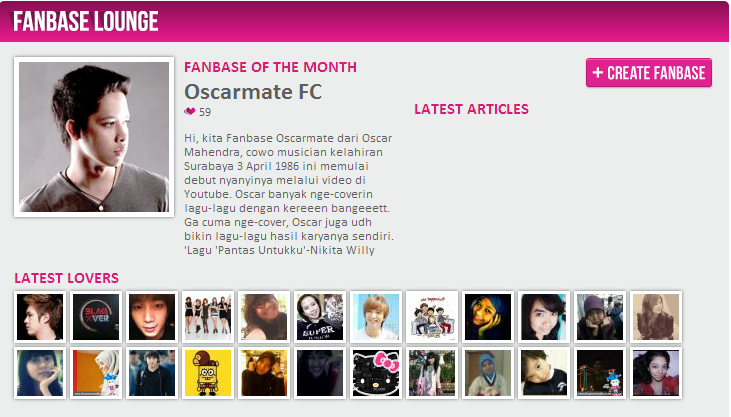731x417 pixels.
Task: Open the girl group in black dresses avatar
Action: click(x=208, y=317)
